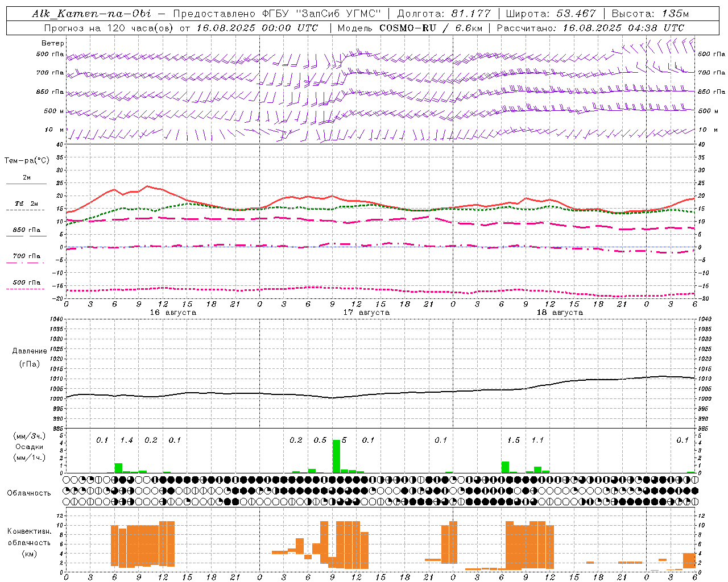Click the 16 августа date label

[173, 313]
